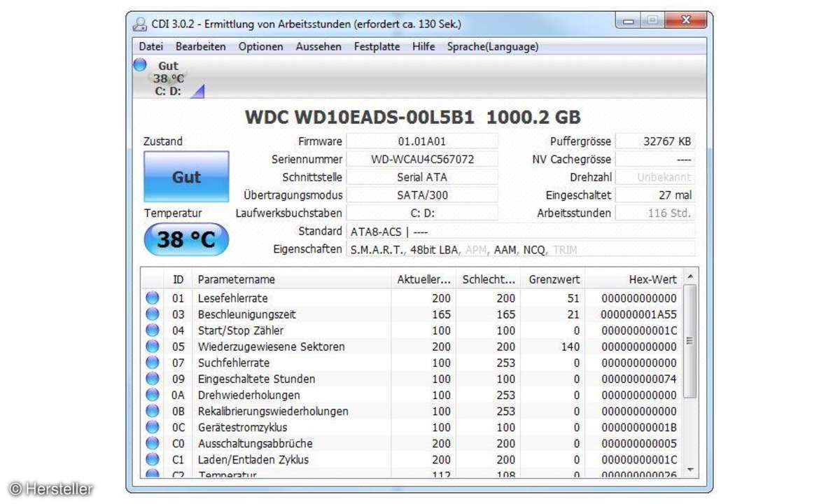Click the status orb for Rekalibrierungswiederholungen

152,410
